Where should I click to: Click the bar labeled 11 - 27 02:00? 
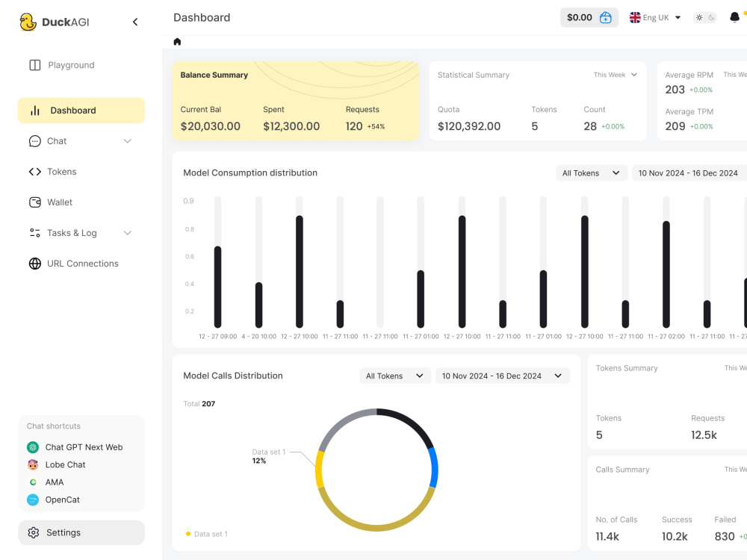(x=666, y=274)
